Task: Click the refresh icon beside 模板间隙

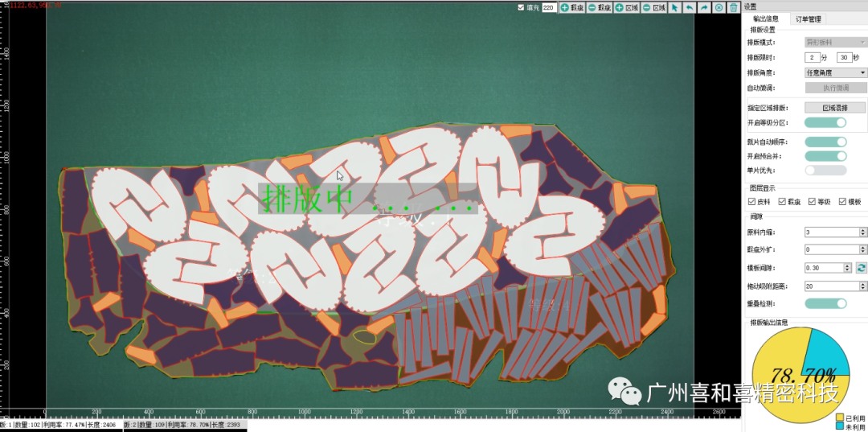Action: pos(861,268)
